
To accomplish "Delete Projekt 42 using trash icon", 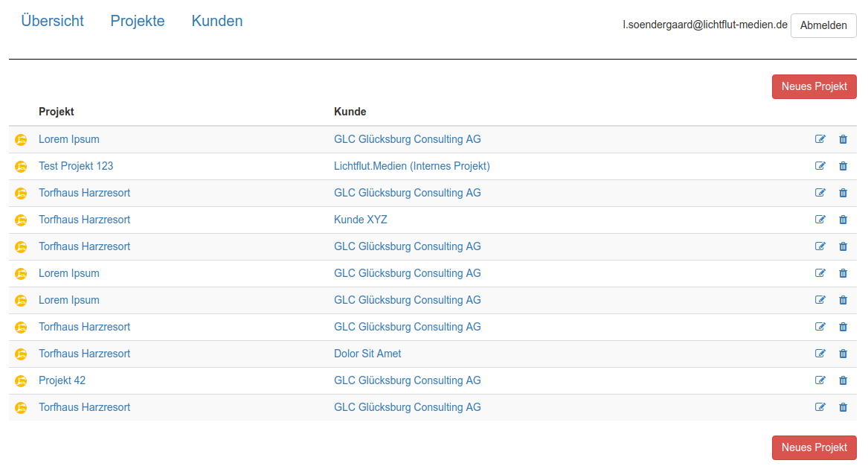I will 843,380.
